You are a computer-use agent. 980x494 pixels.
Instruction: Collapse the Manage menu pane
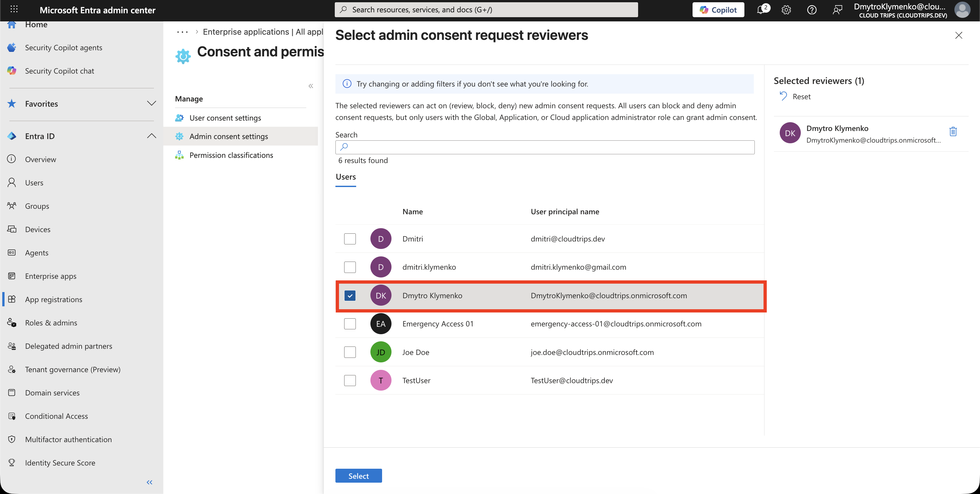311,86
